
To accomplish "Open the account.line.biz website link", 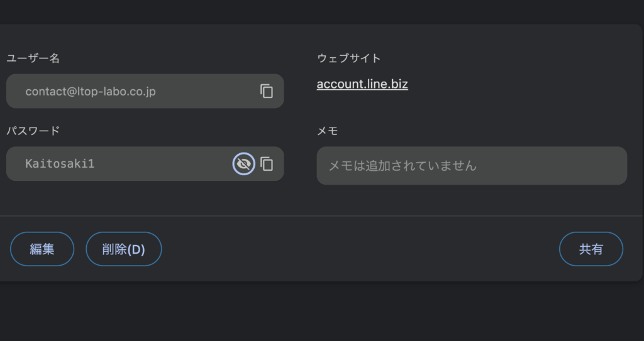I will [362, 84].
